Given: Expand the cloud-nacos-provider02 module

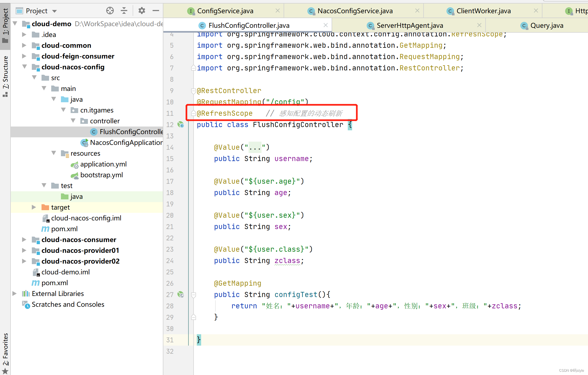Looking at the screenshot, I should coord(24,261).
